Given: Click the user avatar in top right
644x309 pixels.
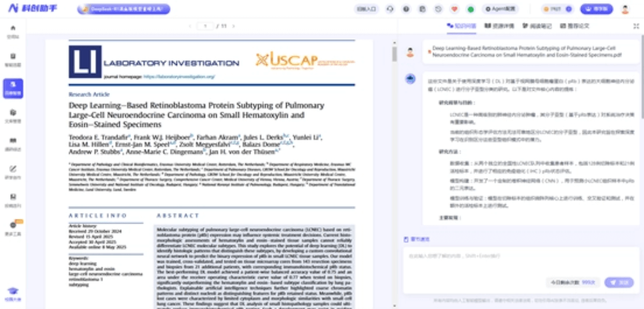Looking at the screenshot, I should click(x=625, y=9).
